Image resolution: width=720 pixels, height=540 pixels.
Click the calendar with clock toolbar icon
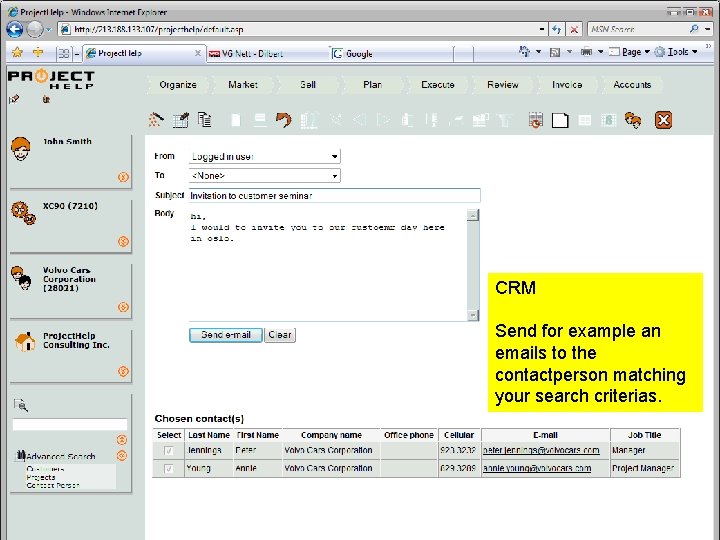pos(535,120)
